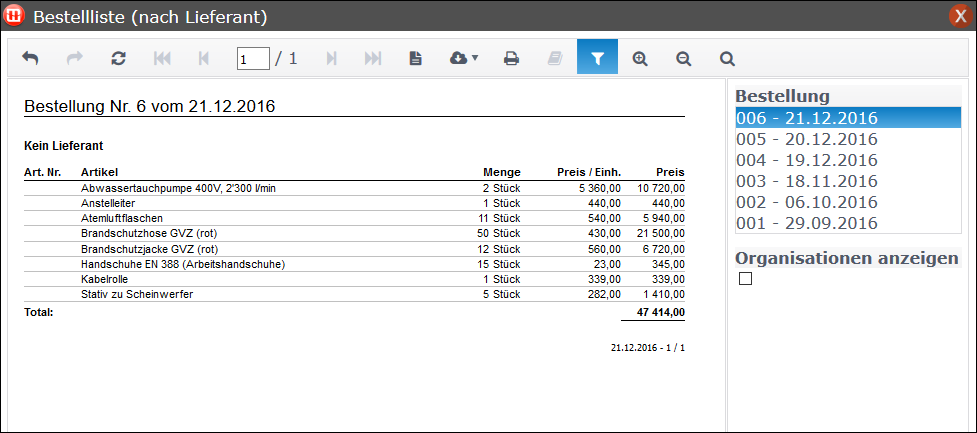The width and height of the screenshot is (977, 433).
Task: Close the Bestellliste window
Action: (x=959, y=16)
